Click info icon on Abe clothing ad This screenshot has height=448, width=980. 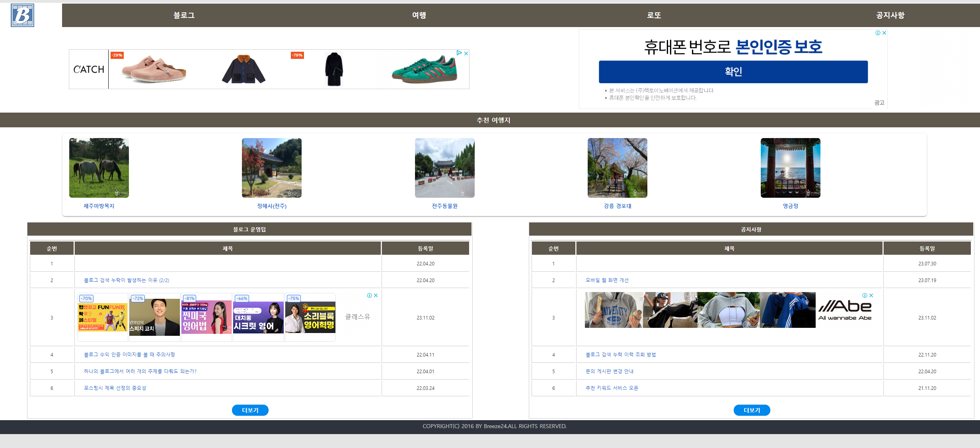[865, 296]
